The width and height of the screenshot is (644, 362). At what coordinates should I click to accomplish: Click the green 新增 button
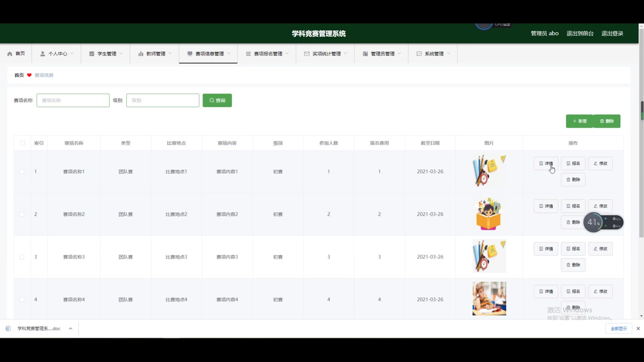[579, 121]
